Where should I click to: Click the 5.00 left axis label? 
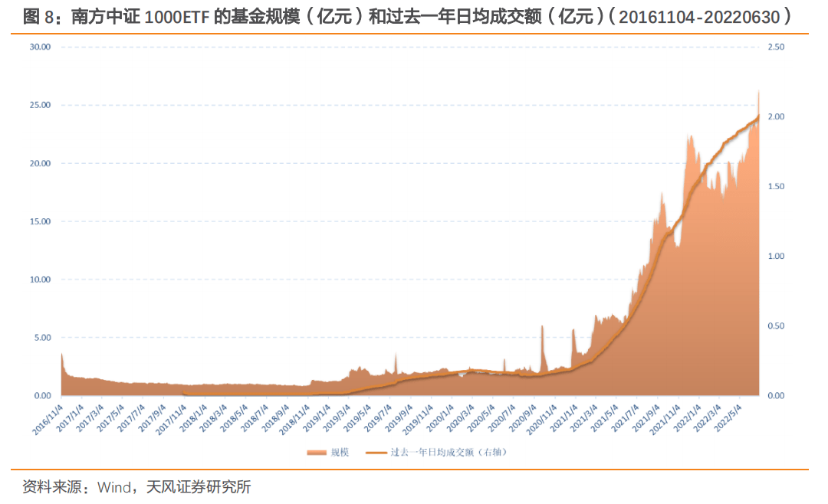click(41, 338)
